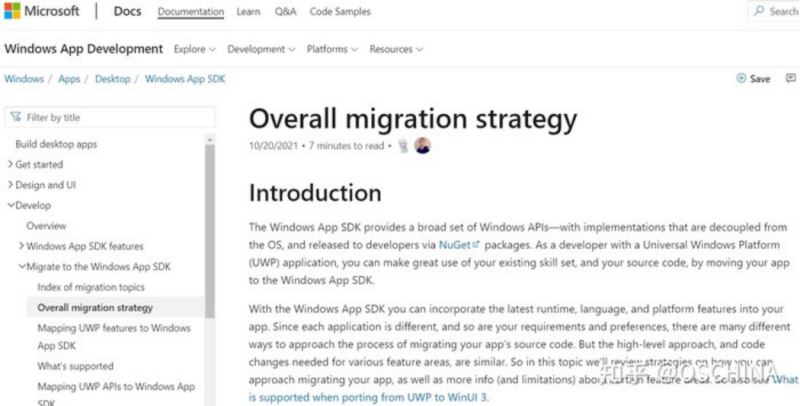
Task: Open the Development dropdown menu
Action: tap(261, 49)
